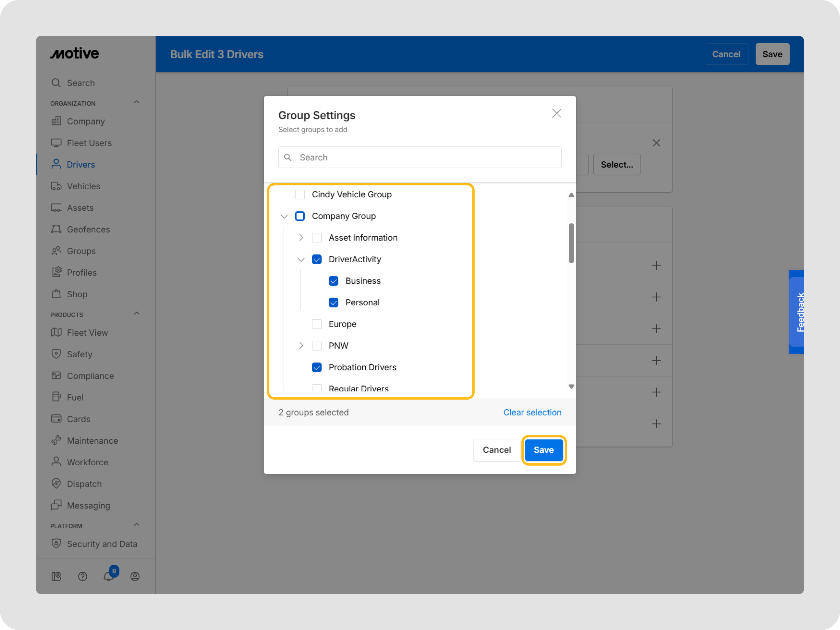The height and width of the screenshot is (630, 840).
Task: Expand the PNW group tree
Action: [301, 346]
